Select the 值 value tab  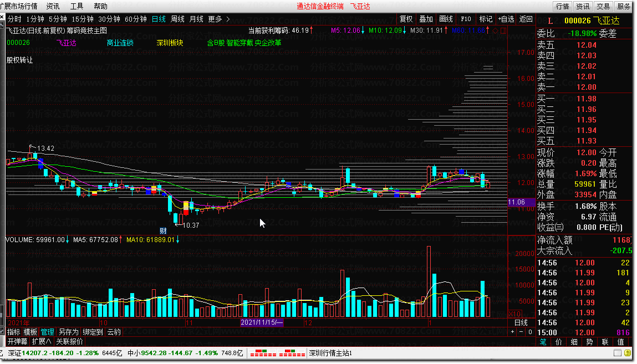click(x=620, y=342)
